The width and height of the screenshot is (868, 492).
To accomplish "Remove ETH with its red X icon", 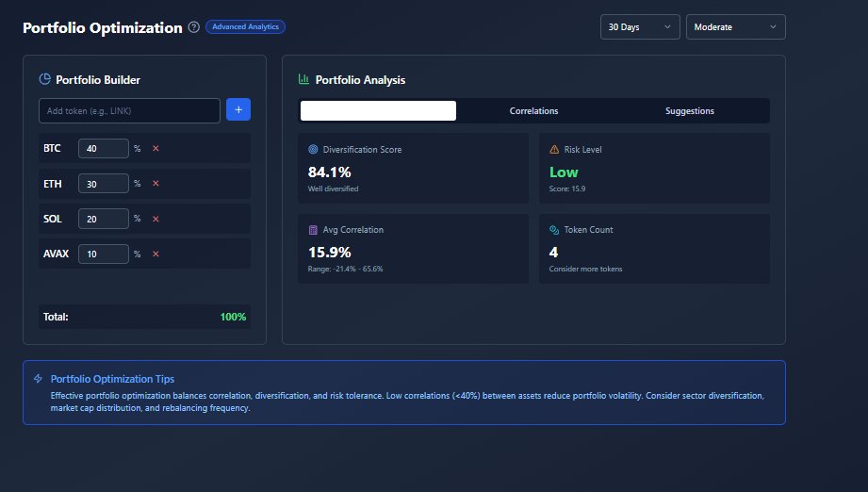I will 156,183.
